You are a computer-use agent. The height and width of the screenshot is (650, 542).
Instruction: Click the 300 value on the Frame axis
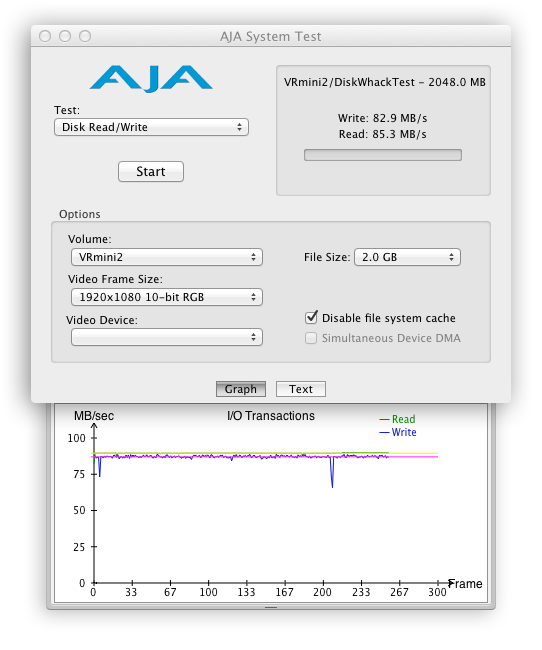437,592
